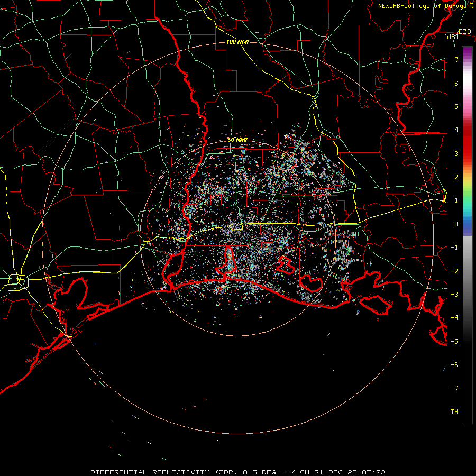Click the '100 NMI' range ring label

pos(237,42)
